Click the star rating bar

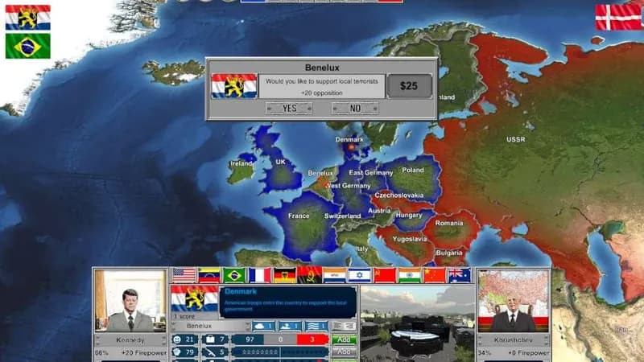(x=280, y=352)
